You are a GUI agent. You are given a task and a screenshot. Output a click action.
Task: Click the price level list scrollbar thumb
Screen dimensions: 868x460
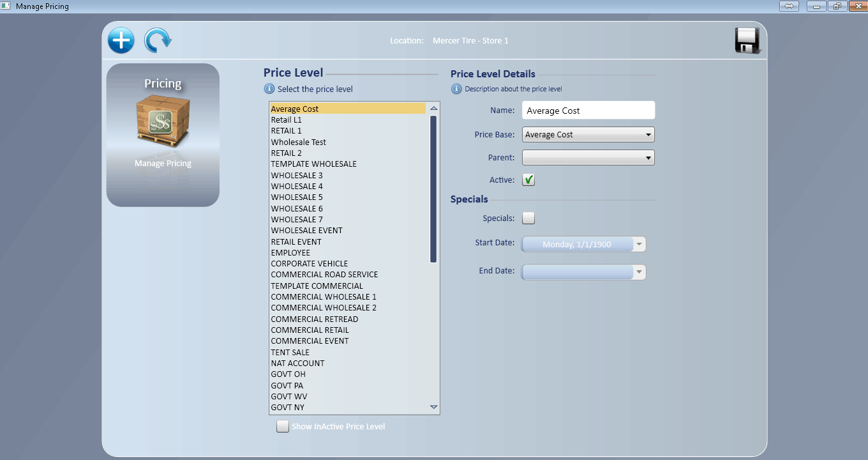coord(433,189)
